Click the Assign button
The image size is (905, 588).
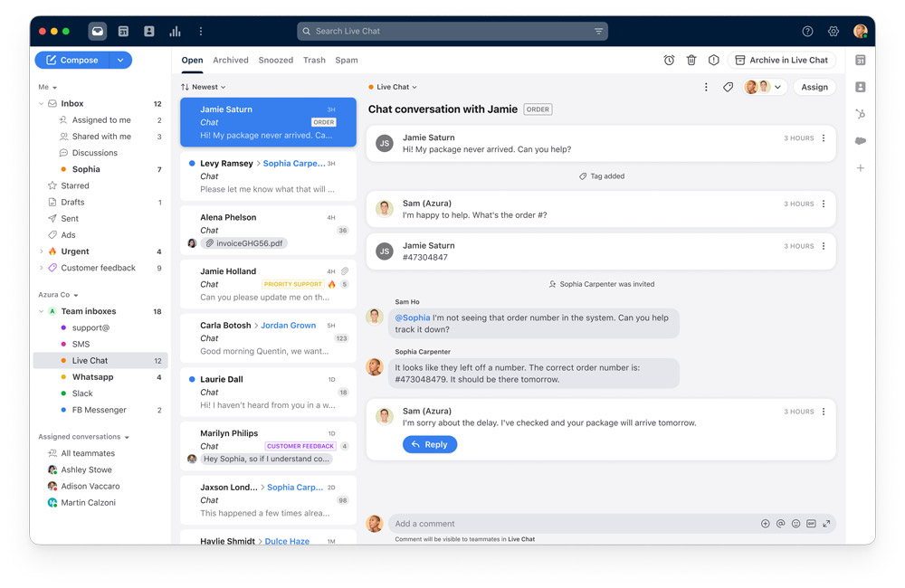tap(814, 87)
